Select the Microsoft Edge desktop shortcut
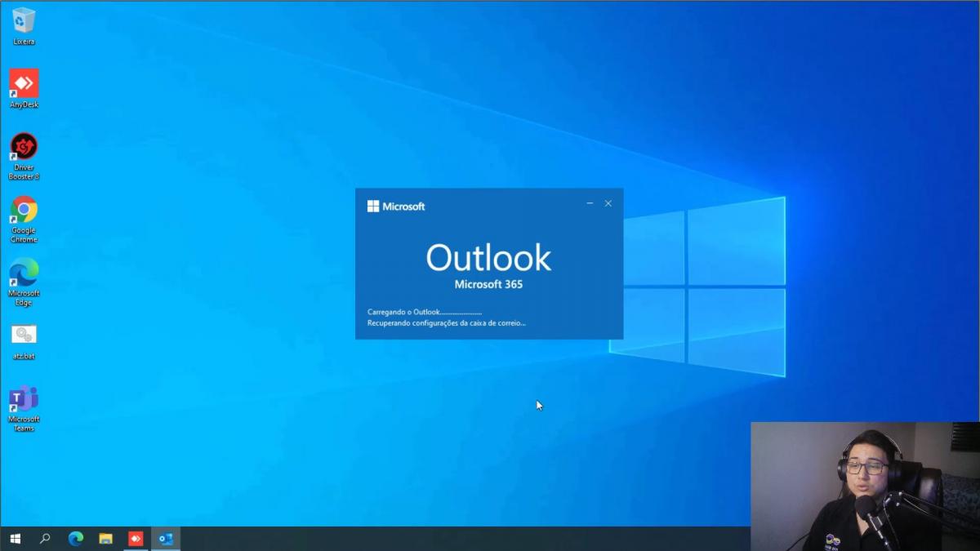Viewport: 980px width, 551px height. pyautogui.click(x=24, y=282)
